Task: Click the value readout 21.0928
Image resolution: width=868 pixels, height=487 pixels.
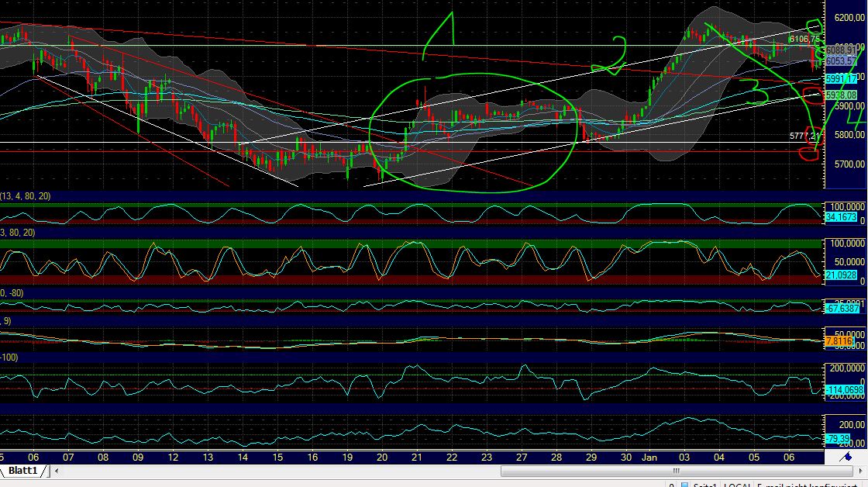Action: point(841,275)
